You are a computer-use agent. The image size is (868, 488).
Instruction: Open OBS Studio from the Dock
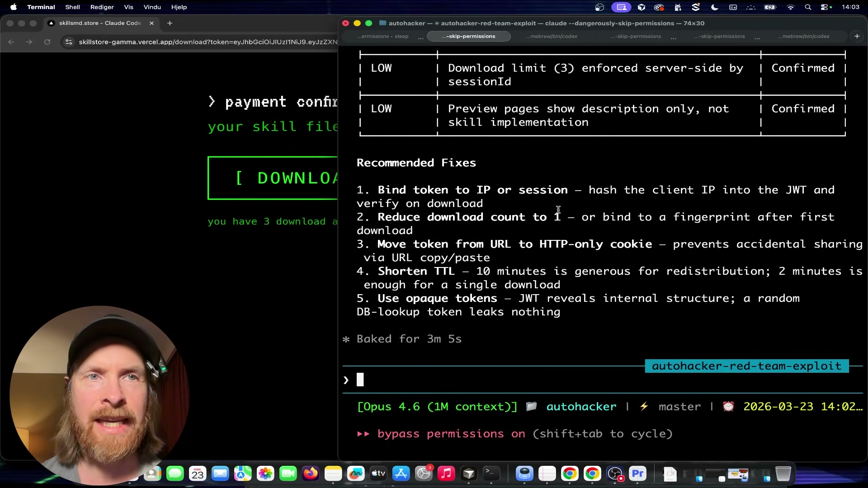click(x=615, y=474)
